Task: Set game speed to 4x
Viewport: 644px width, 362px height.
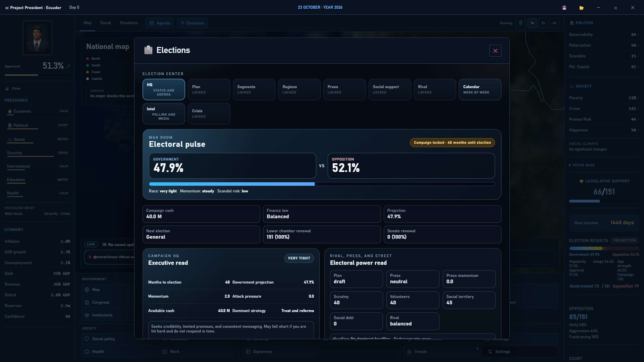Action: (554, 23)
